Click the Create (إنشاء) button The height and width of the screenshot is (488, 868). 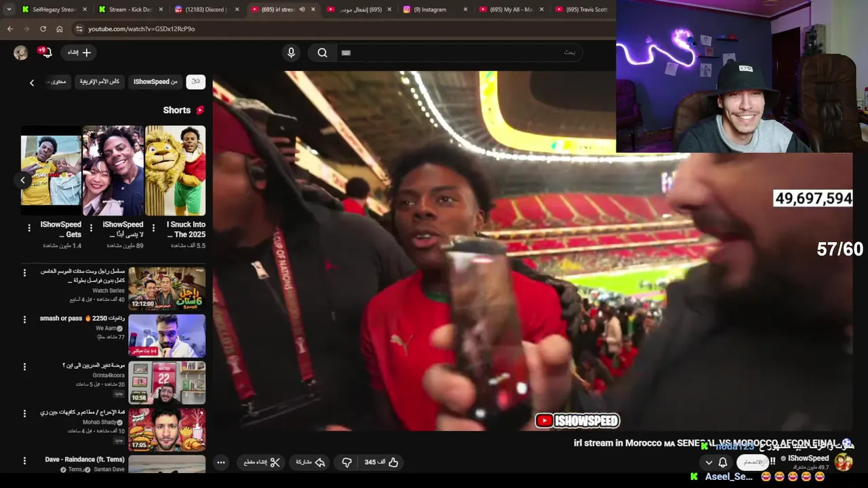point(79,52)
